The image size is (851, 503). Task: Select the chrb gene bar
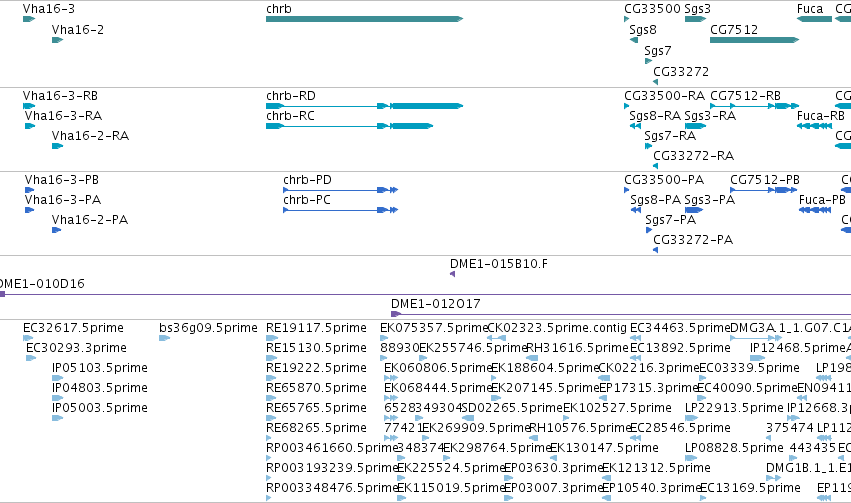point(364,19)
